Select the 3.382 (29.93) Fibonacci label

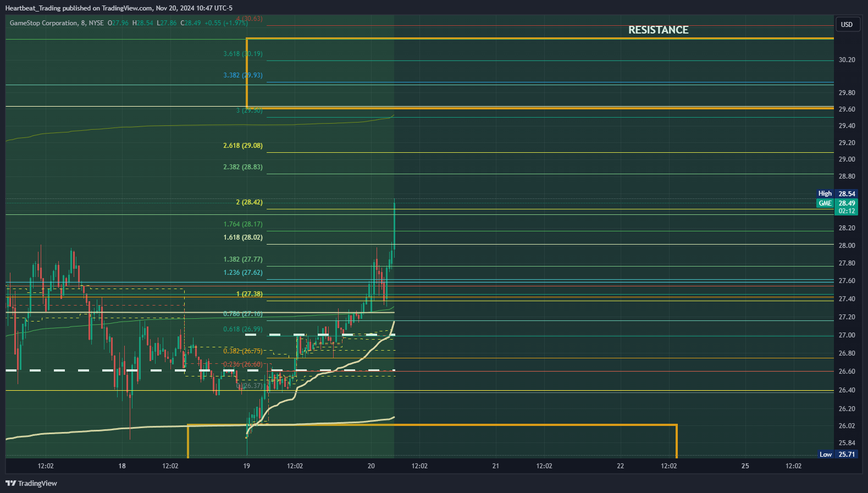243,75
